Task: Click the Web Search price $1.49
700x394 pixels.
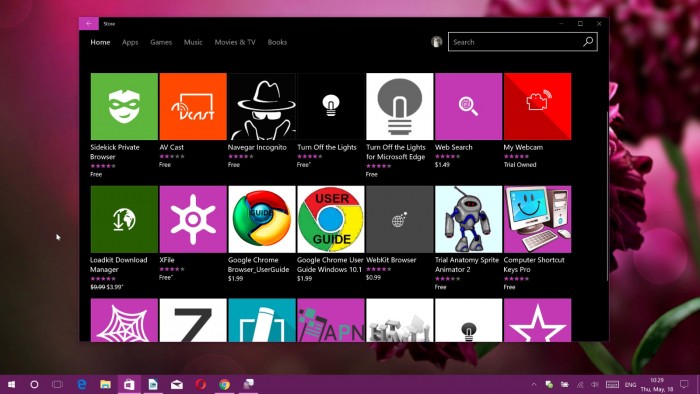Action: click(x=442, y=165)
